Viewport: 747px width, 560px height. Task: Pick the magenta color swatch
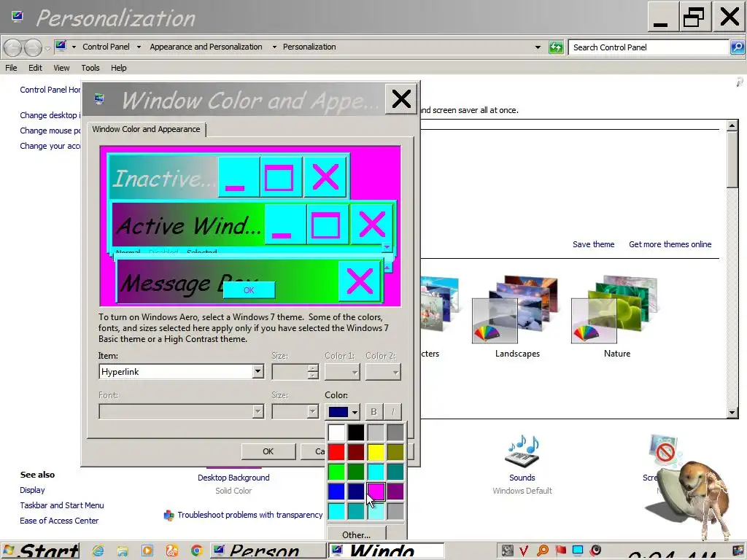(376, 491)
